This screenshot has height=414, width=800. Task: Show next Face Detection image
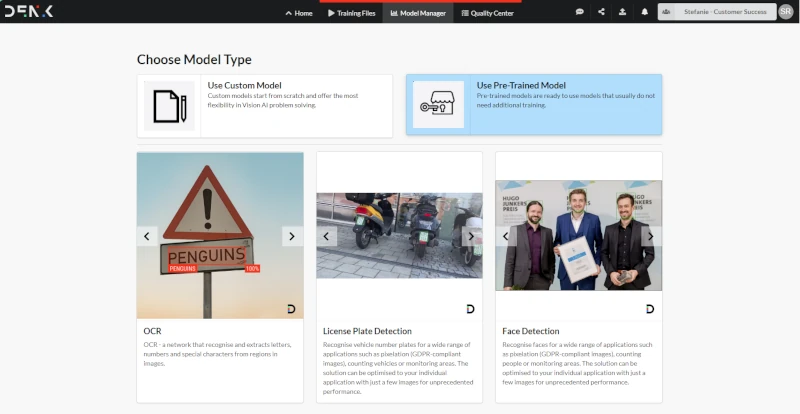pos(649,236)
